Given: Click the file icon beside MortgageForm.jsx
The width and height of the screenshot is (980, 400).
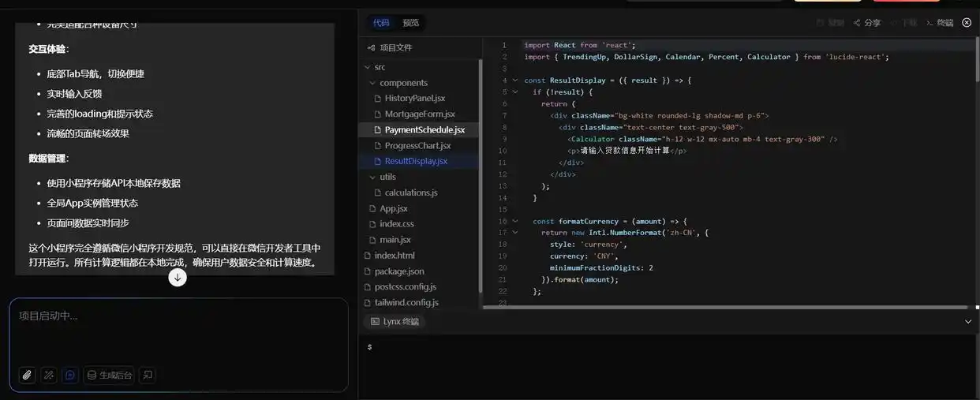Looking at the screenshot, I should coord(378,114).
